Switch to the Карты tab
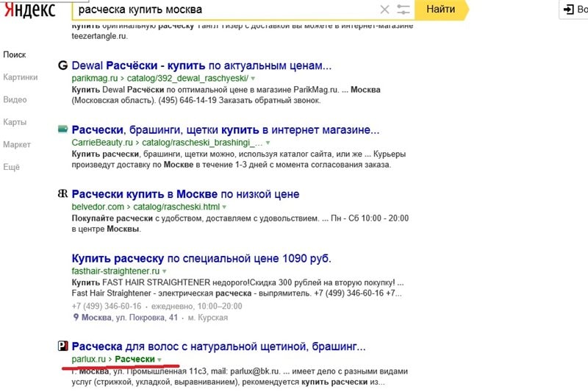The width and height of the screenshot is (588, 392). [15, 122]
